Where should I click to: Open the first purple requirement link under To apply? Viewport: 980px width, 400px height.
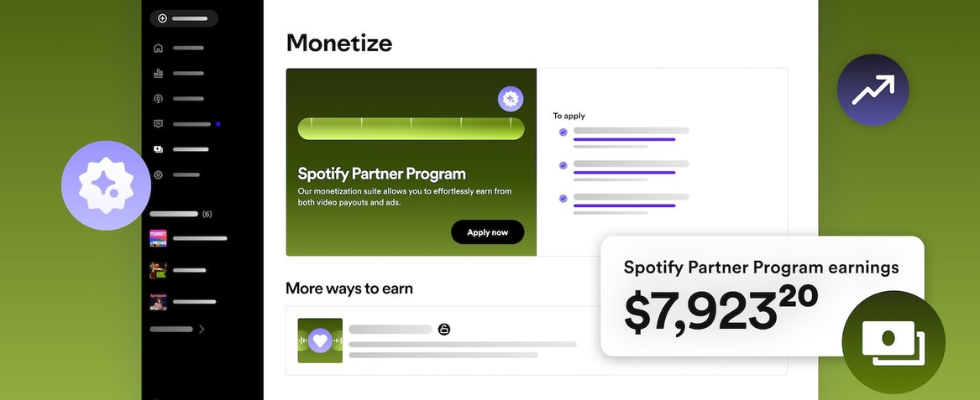[624, 139]
